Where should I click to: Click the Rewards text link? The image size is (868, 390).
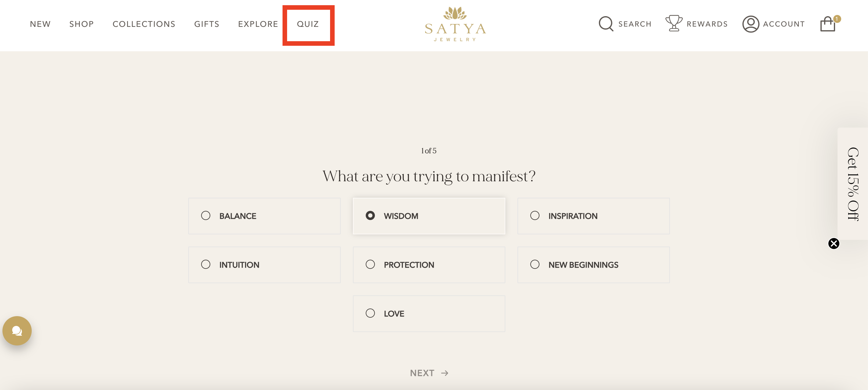point(707,24)
